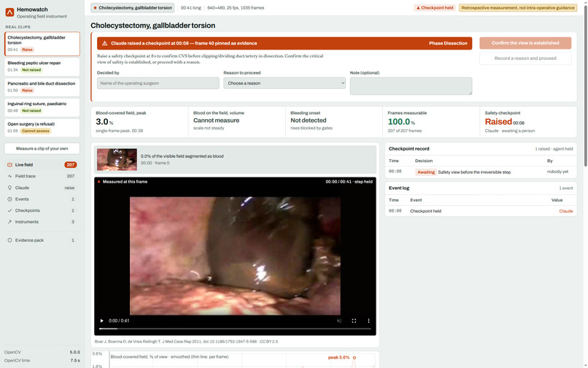Image resolution: width=588 pixels, height=368 pixels.
Task: Click the Awaiting badge in checkpoint record
Action: 425,172
